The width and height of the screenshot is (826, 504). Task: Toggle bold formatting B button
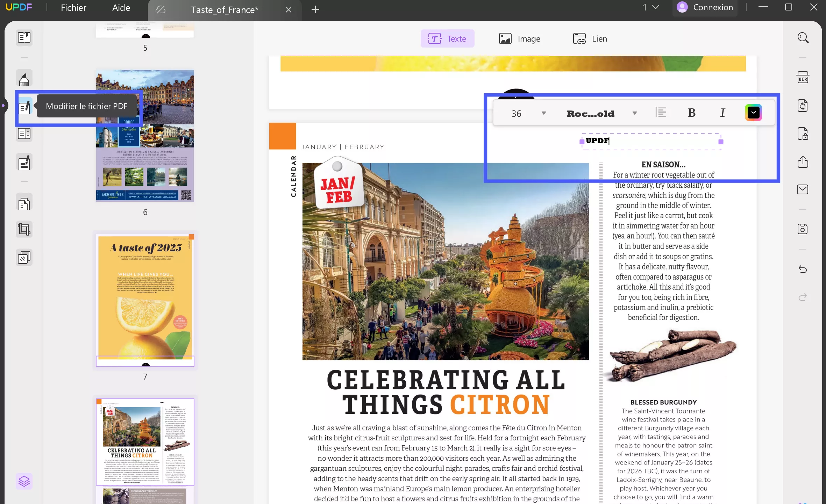pos(691,113)
